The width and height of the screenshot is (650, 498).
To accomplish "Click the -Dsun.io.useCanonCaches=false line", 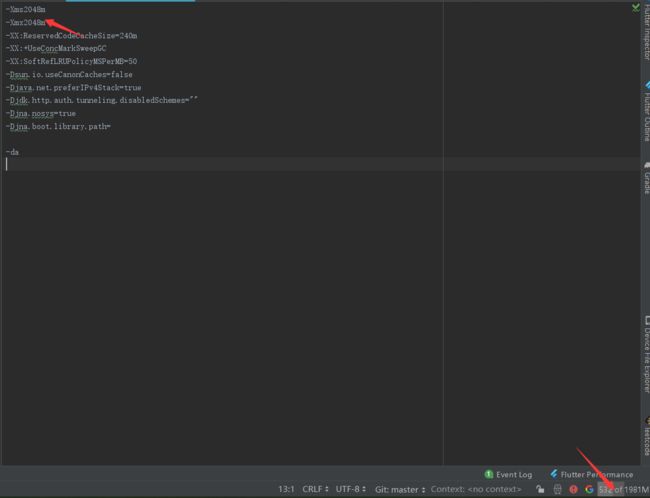I will [69, 75].
